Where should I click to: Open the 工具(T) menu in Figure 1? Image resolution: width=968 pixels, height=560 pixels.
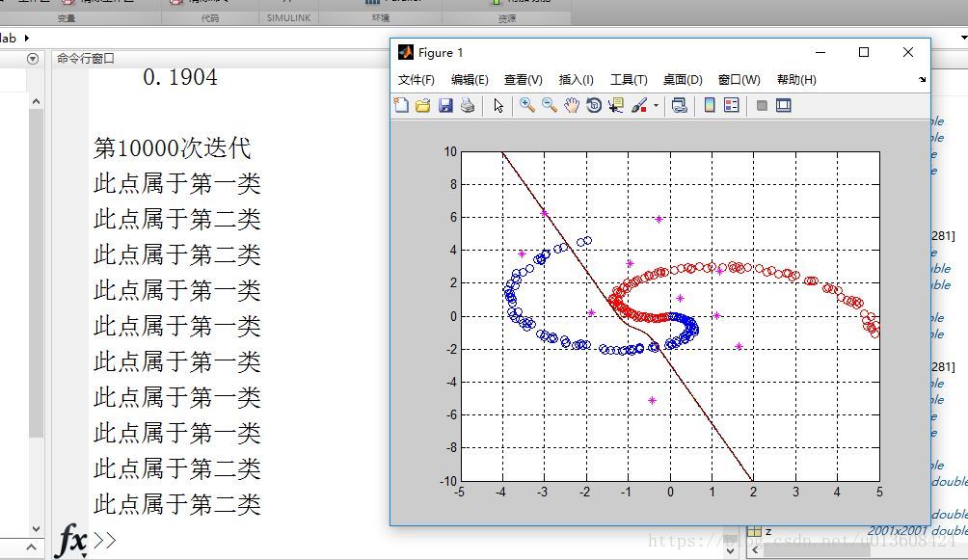629,80
